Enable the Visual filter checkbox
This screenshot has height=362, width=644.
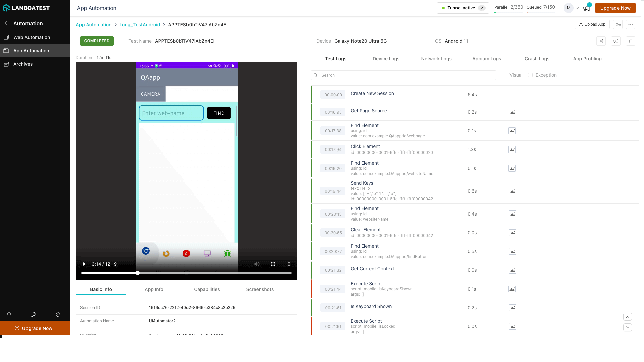(x=504, y=75)
